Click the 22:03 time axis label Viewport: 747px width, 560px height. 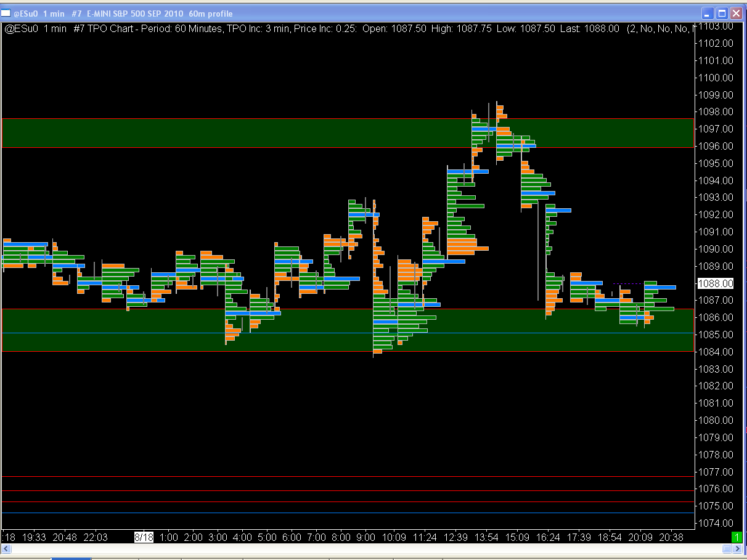(x=96, y=537)
